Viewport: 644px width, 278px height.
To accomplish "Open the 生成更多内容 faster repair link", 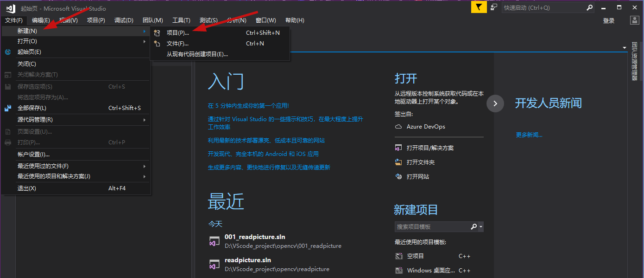I will click(269, 168).
